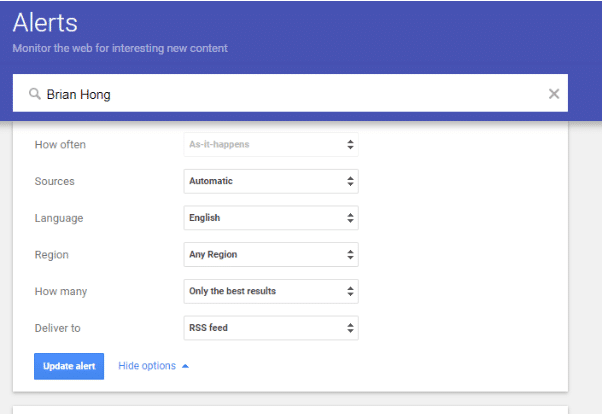602x415 pixels.
Task: Click the Sources label
Action: click(55, 181)
